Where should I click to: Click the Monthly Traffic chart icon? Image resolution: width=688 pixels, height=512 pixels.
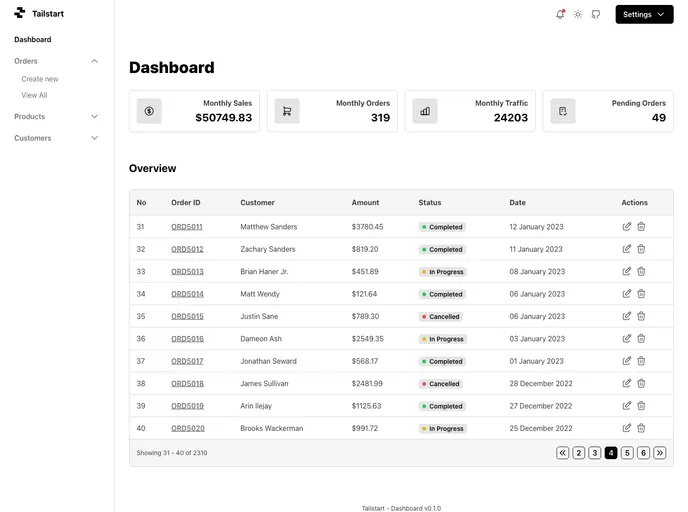(425, 111)
